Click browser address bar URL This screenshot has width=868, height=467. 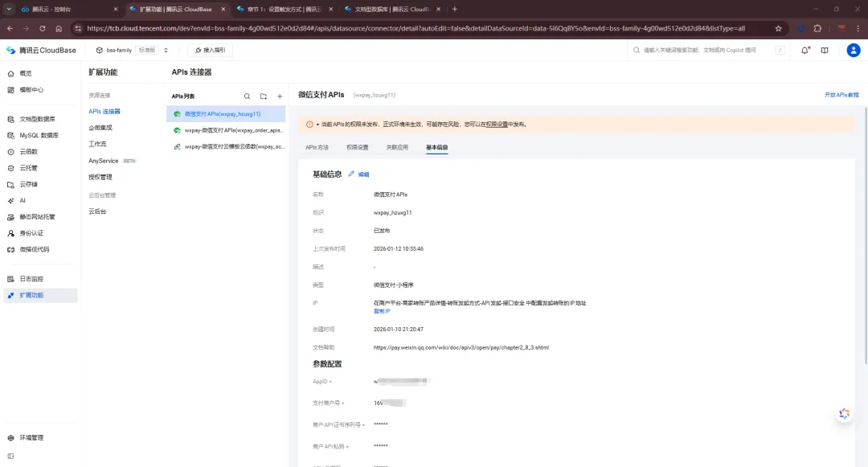[416, 28]
